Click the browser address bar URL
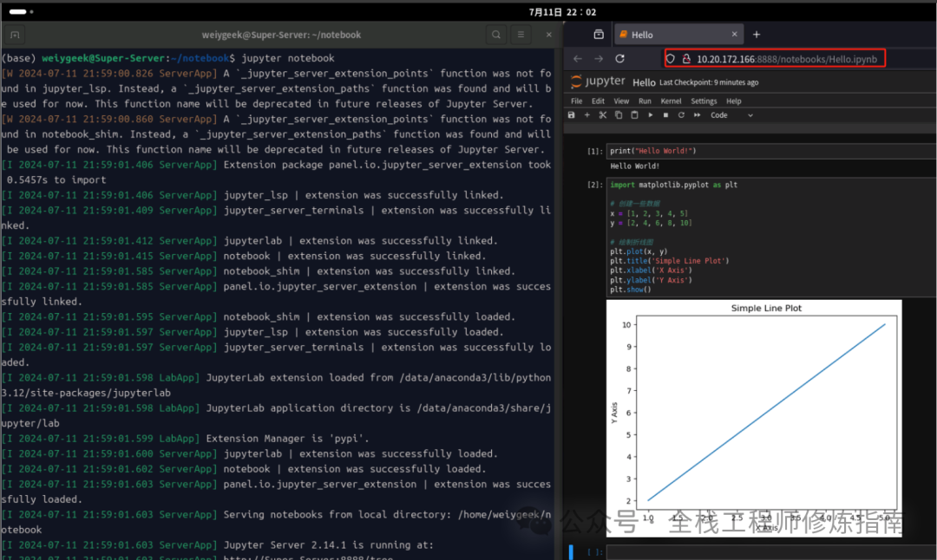The width and height of the screenshot is (937, 560). 786,59
